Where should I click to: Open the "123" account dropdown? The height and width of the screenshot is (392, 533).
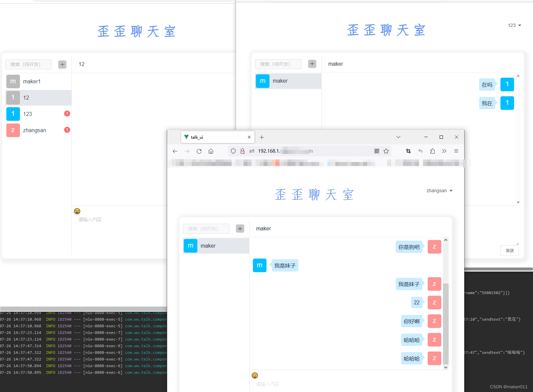[514, 25]
